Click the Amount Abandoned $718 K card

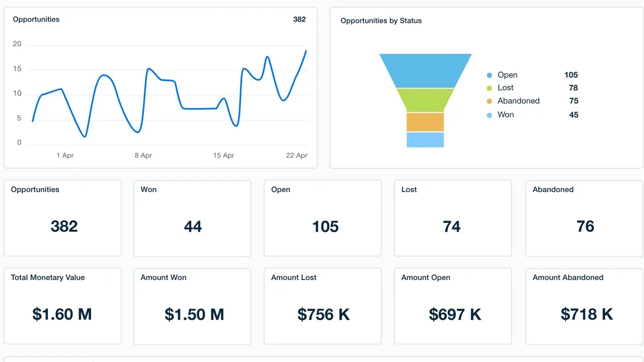click(x=584, y=306)
